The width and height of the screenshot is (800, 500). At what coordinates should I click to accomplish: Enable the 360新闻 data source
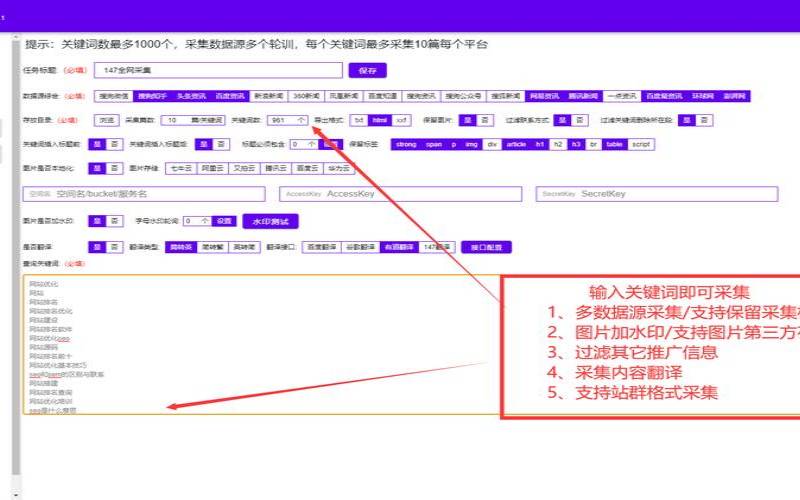[306, 96]
